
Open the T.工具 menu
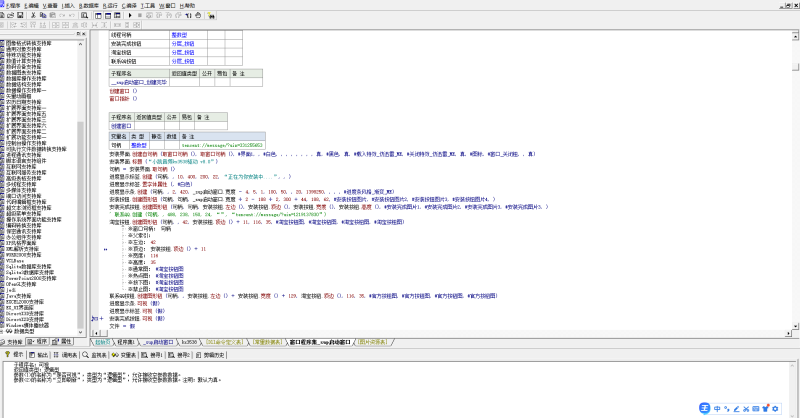[x=148, y=6]
